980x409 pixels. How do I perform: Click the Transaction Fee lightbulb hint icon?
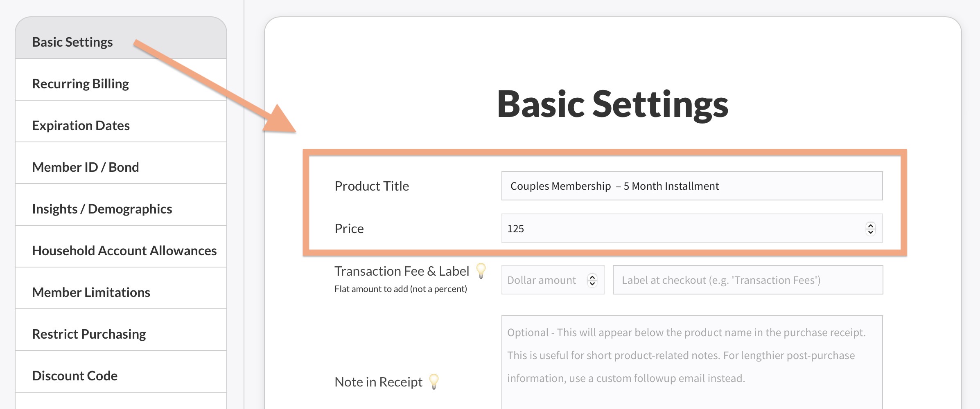click(481, 270)
